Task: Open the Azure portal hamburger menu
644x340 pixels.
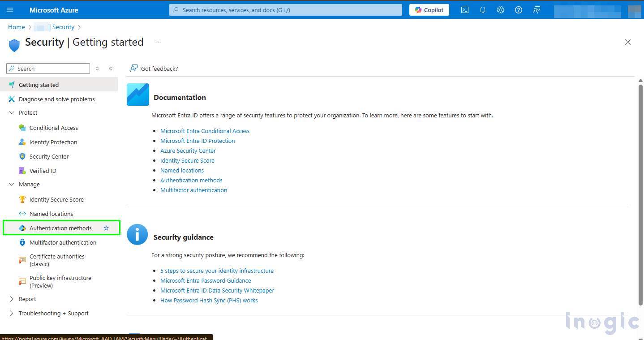Action: coord(10,10)
